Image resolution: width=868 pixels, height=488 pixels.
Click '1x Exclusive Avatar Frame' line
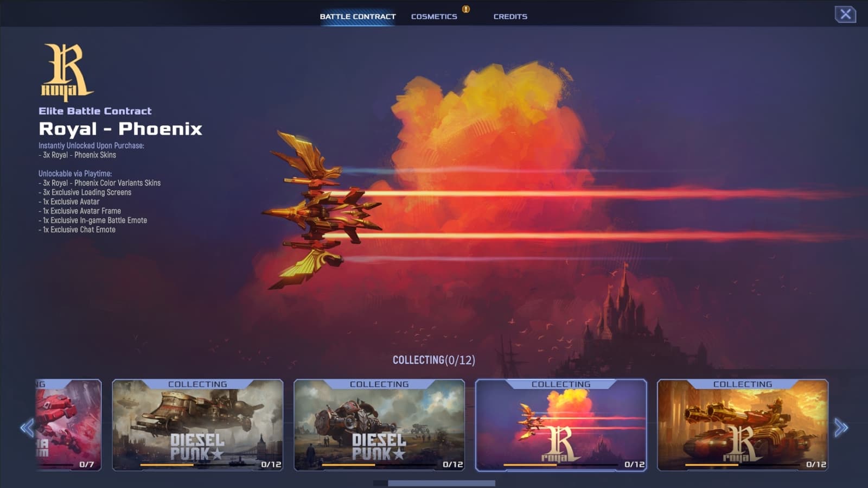(x=80, y=211)
